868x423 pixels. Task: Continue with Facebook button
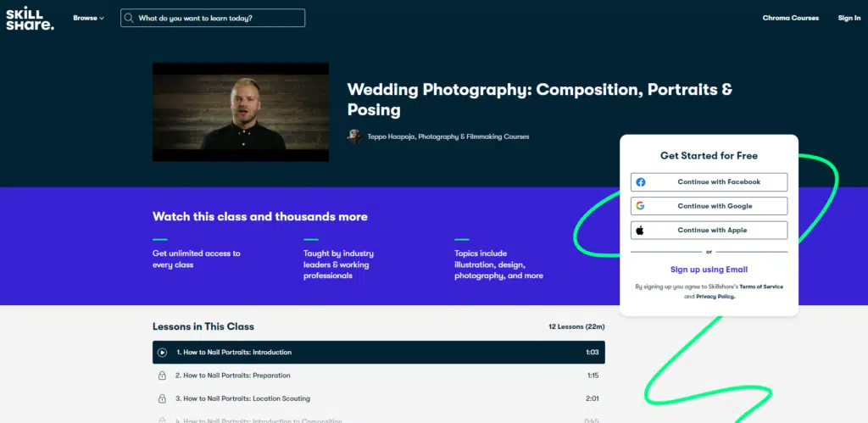(709, 182)
